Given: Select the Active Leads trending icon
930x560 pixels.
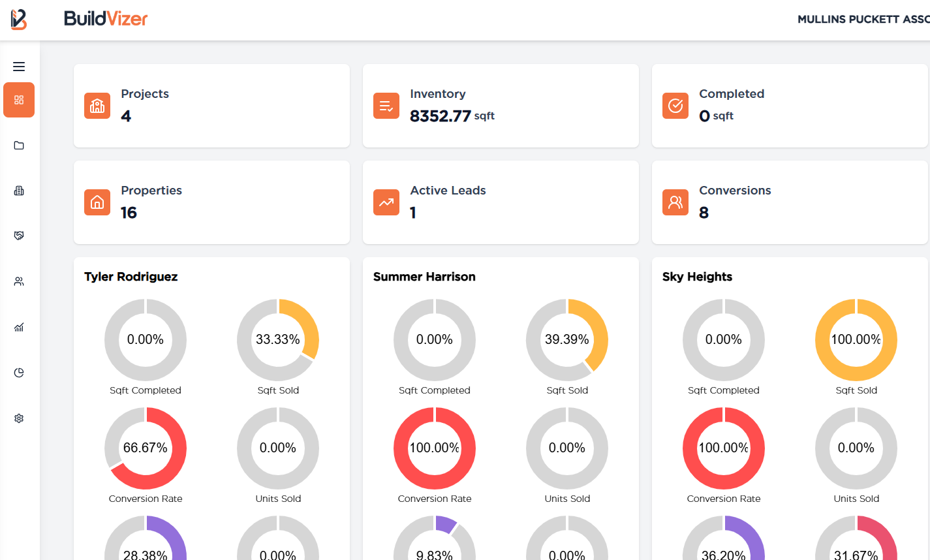Looking at the screenshot, I should point(386,202).
